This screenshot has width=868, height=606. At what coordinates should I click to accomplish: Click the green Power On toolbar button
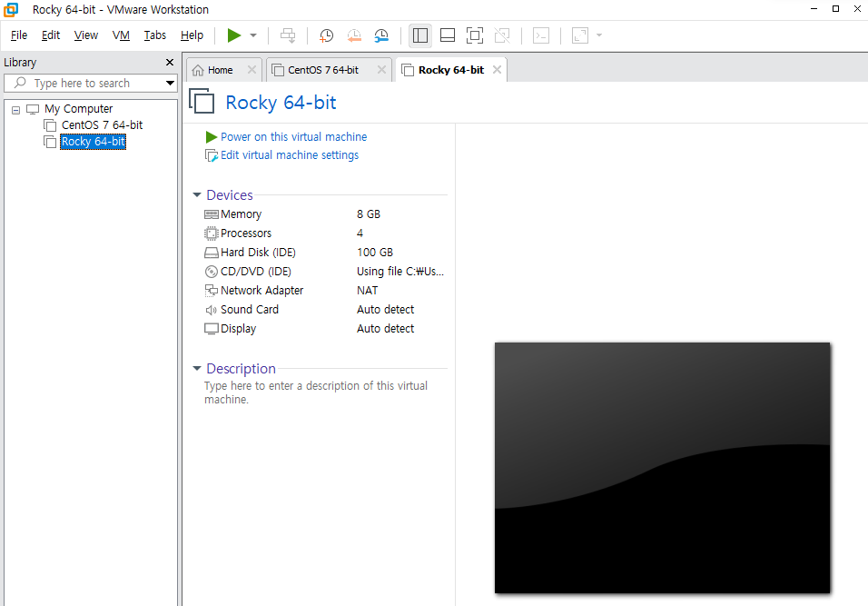click(x=234, y=35)
